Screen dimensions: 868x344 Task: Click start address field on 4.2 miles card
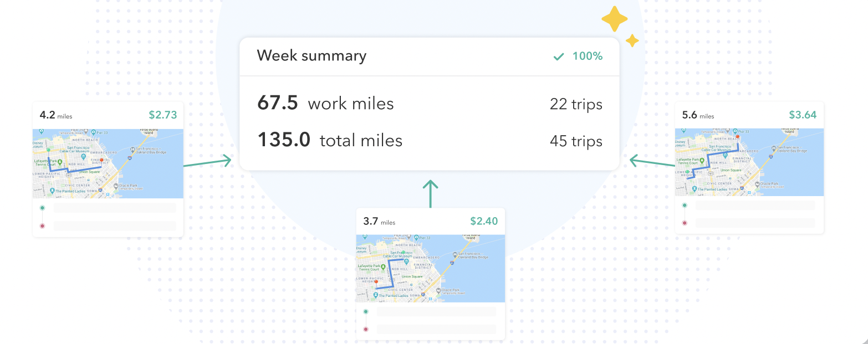115,208
